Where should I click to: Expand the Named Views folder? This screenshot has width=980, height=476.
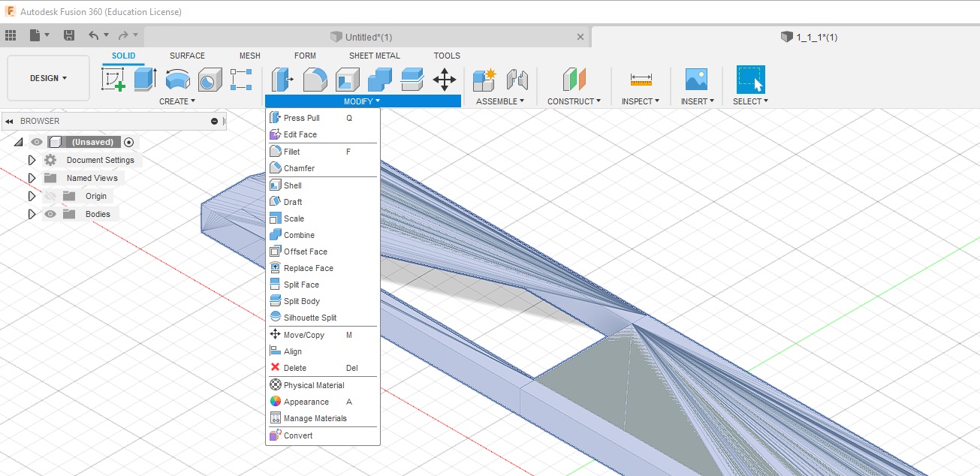[x=31, y=178]
